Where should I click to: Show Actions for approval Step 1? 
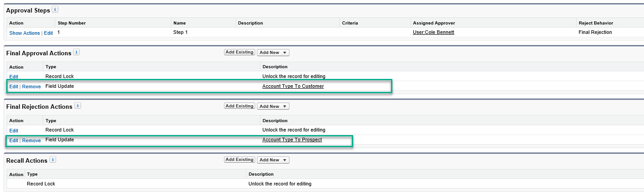point(24,33)
